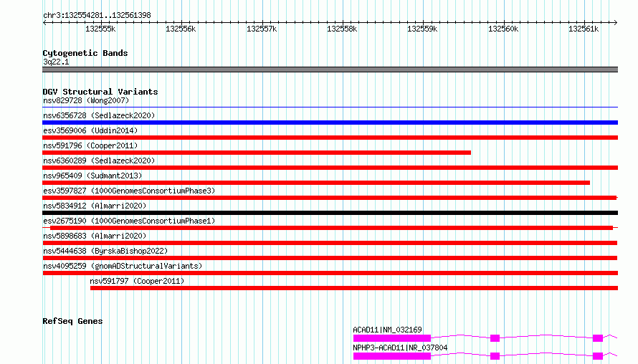Select the RefSeq Genes track title

tap(72, 321)
